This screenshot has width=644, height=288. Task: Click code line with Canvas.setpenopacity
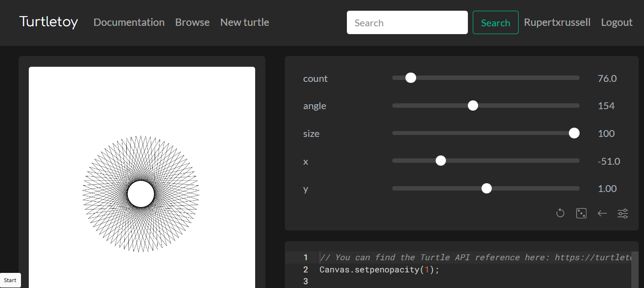point(379,269)
